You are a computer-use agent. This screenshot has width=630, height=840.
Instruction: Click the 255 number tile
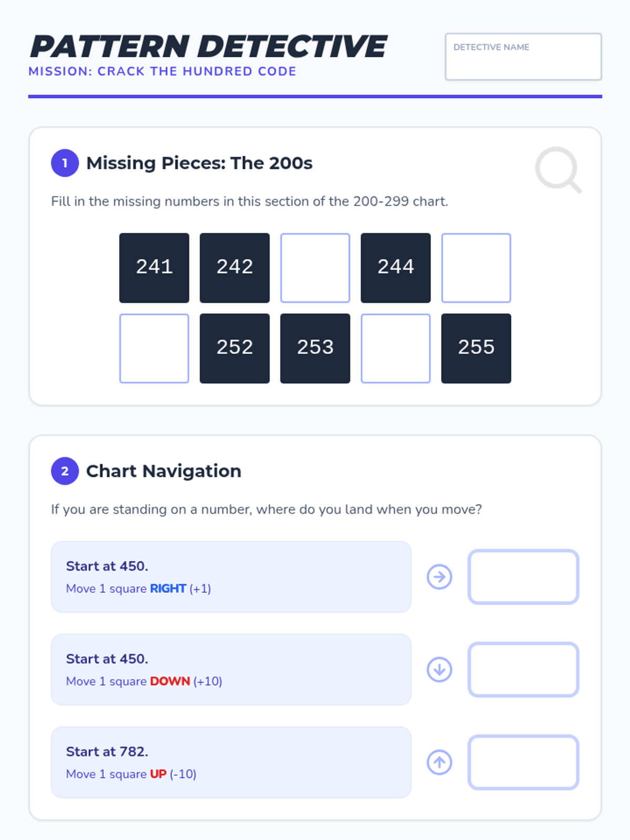tap(476, 348)
